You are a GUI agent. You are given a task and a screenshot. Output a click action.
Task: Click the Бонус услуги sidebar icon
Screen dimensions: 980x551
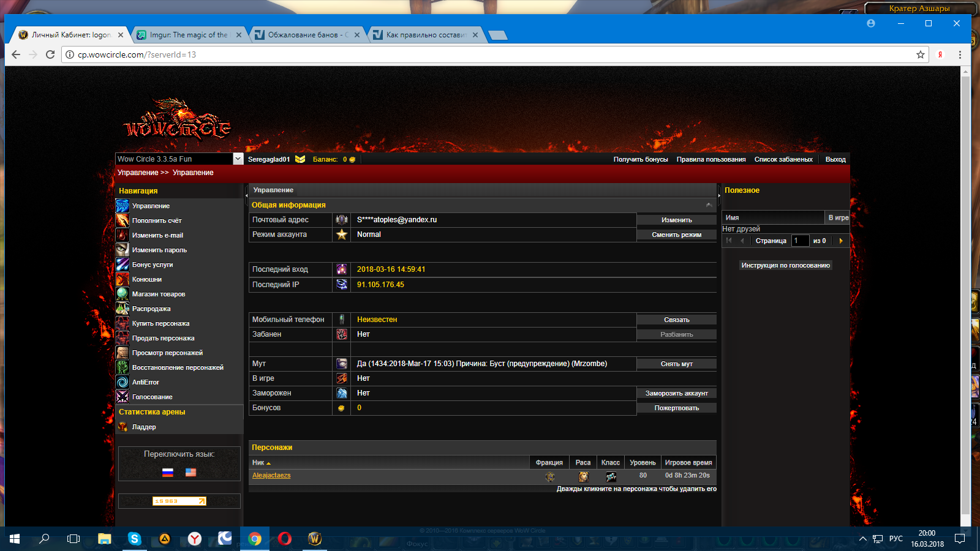(123, 264)
